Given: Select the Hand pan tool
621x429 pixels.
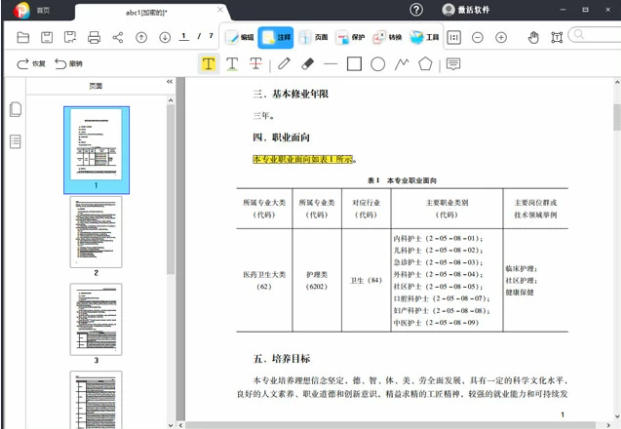Looking at the screenshot, I should (x=533, y=38).
